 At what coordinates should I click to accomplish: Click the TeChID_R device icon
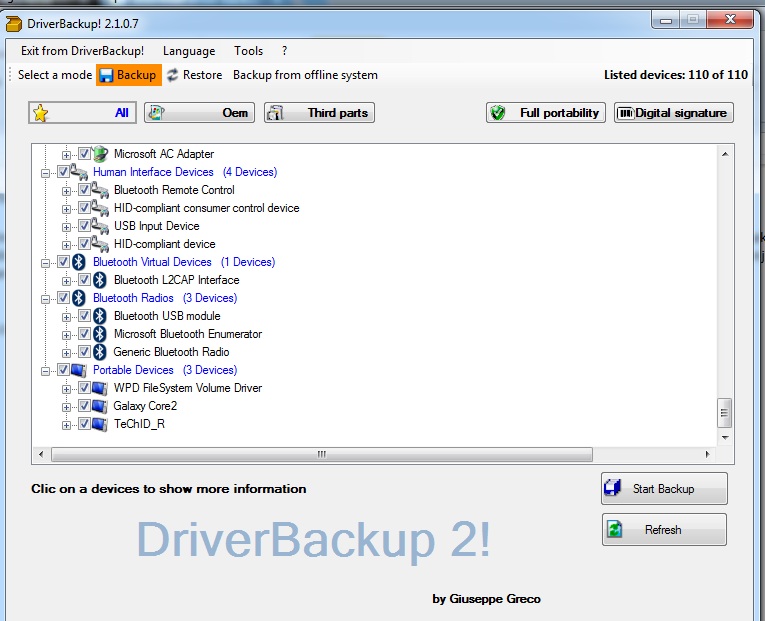click(x=100, y=424)
